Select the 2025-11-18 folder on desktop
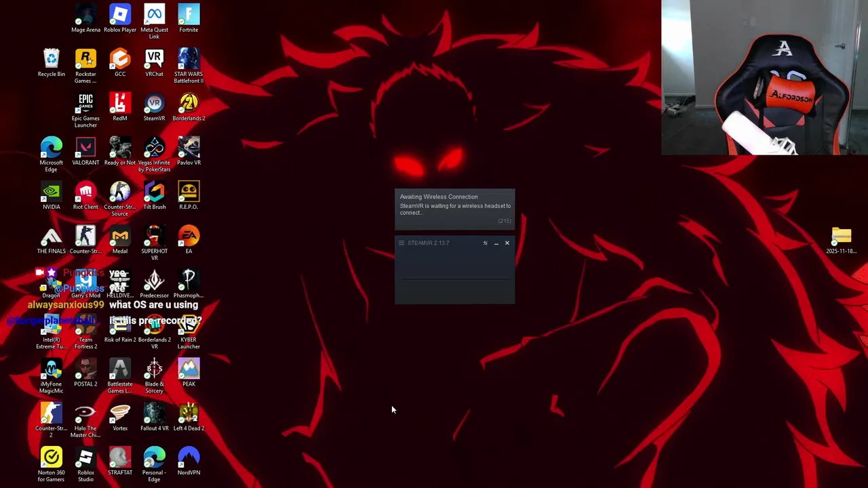Viewport: 868px width, 488px height. [841, 240]
